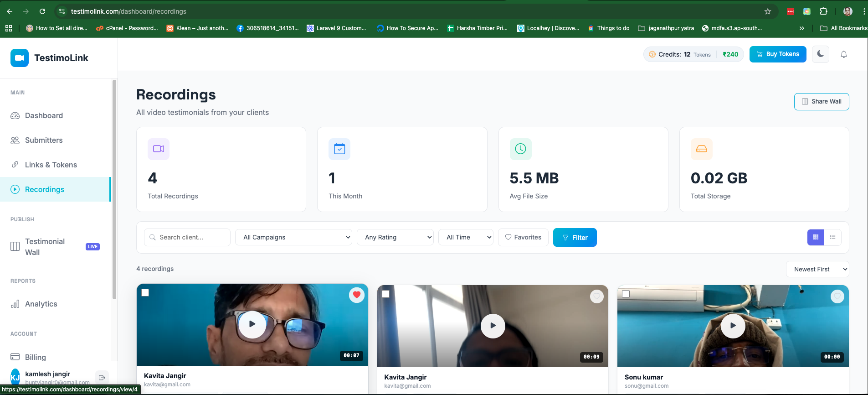The height and width of the screenshot is (395, 868).
Task: Open the Chrome profile avatar
Action: [x=848, y=11]
